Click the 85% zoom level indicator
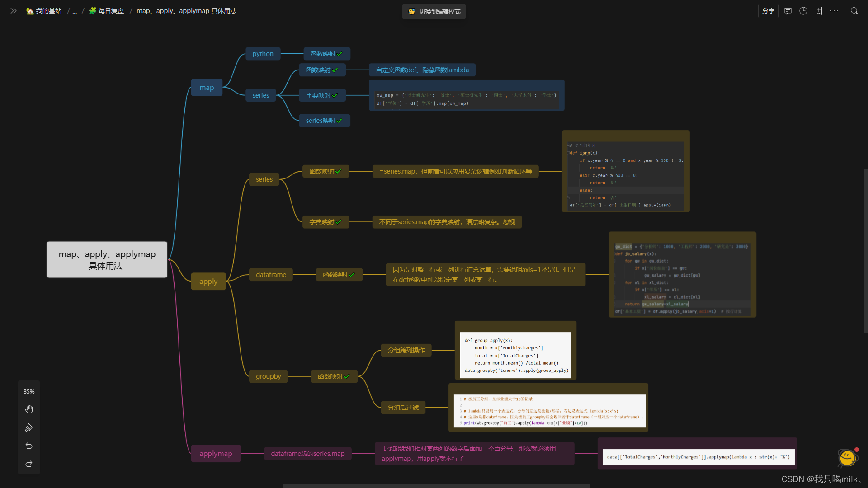Screen dimensions: 868x488 click(x=29, y=391)
